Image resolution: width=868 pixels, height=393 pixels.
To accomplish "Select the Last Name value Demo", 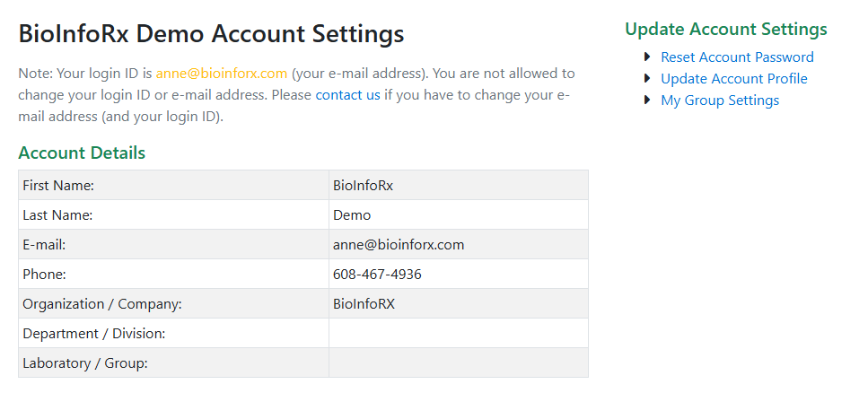I will [352, 215].
